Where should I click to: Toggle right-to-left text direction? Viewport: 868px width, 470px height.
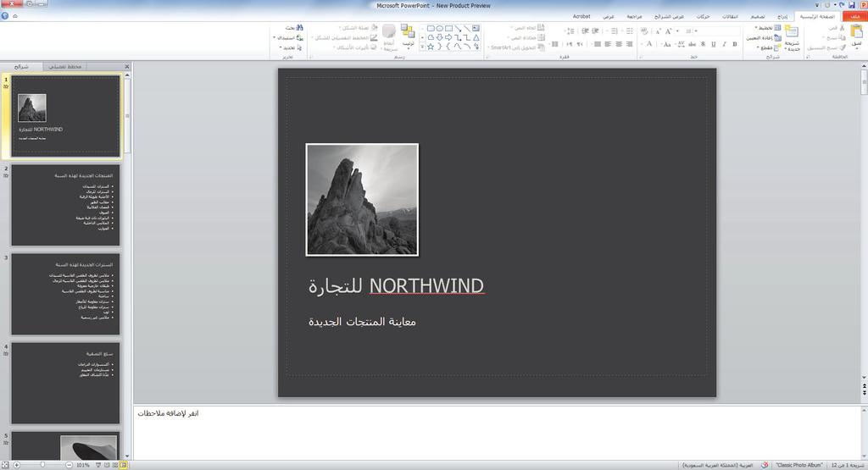[x=580, y=44]
